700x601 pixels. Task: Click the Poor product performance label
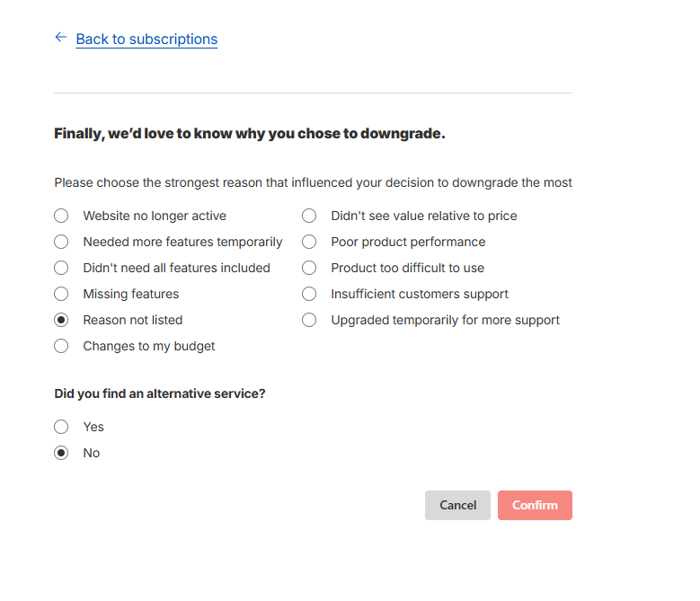pyautogui.click(x=408, y=242)
